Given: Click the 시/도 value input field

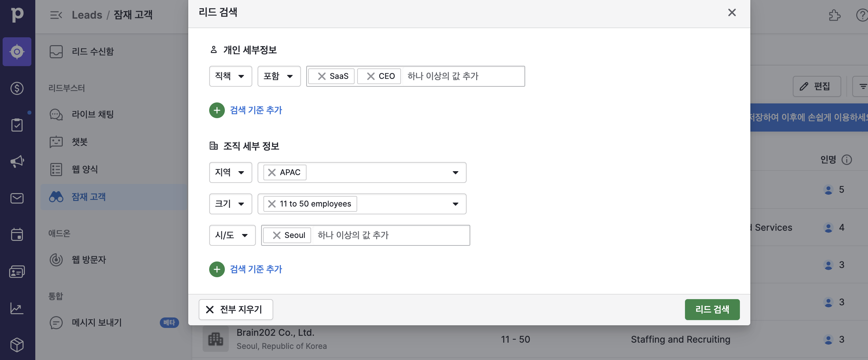Looking at the screenshot, I should click(388, 235).
